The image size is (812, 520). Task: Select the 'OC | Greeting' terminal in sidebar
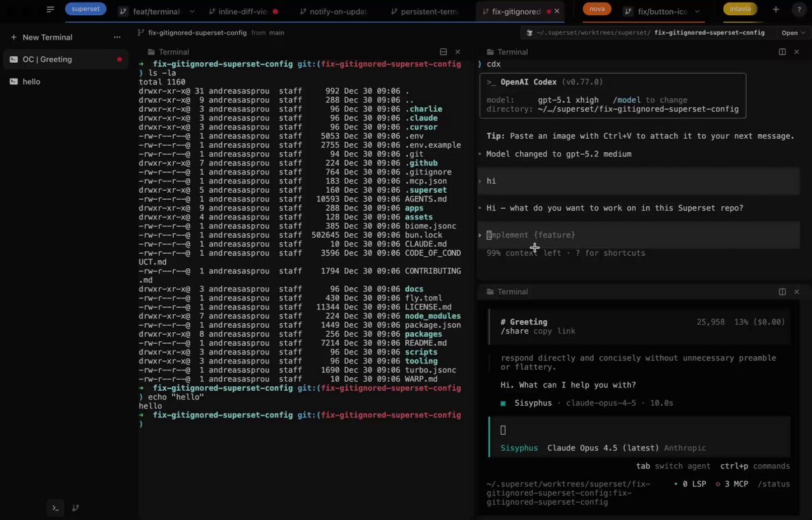[x=48, y=60]
